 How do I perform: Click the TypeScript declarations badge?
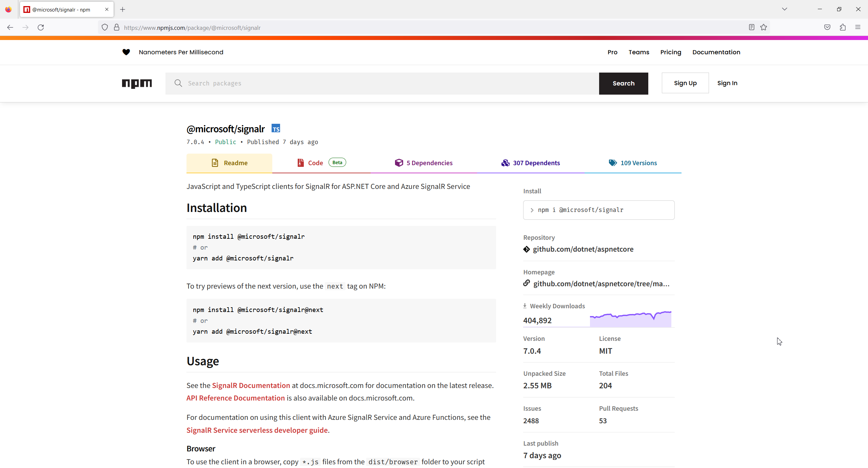click(276, 129)
